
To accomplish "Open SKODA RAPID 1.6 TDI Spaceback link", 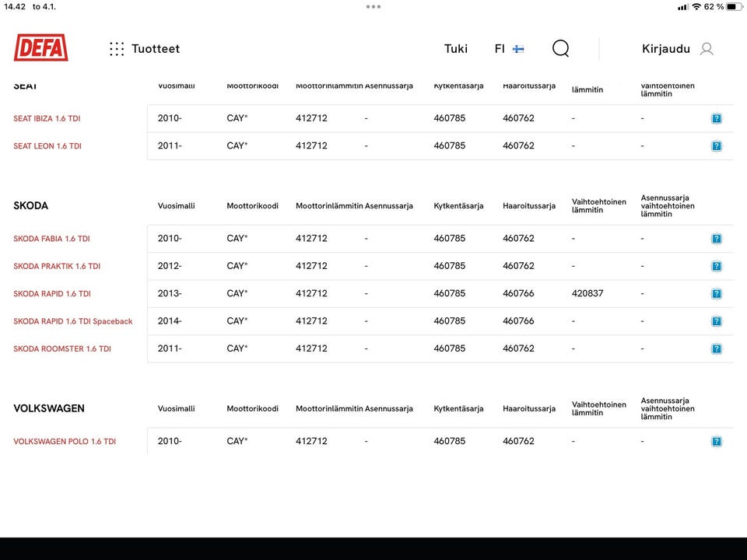I will point(73,321).
